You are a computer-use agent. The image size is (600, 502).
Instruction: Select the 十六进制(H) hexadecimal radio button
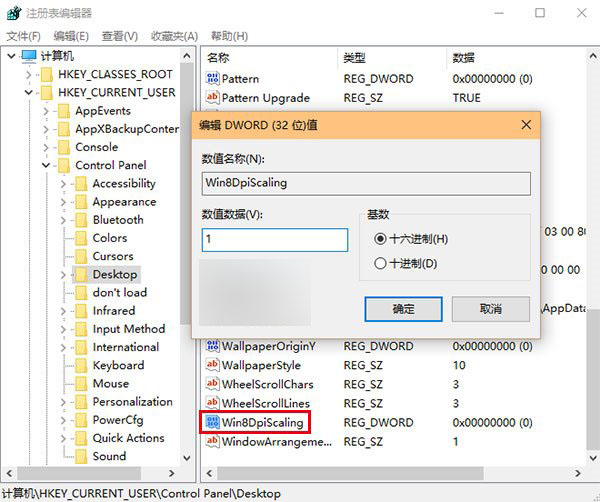[380, 239]
